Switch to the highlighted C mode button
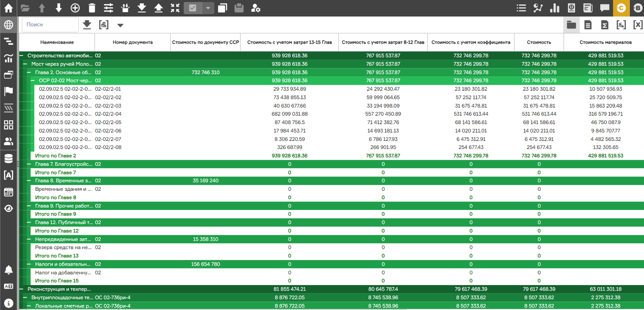The height and width of the screenshot is (310, 644). coord(621,8)
